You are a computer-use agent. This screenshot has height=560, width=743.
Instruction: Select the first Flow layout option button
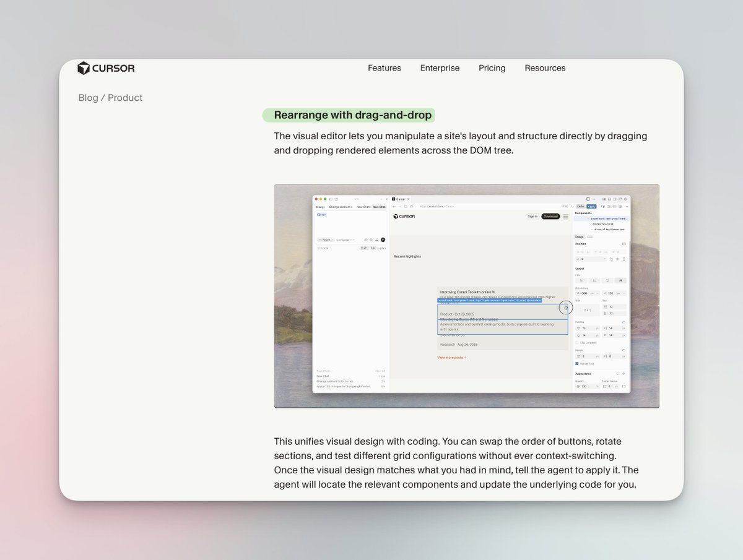click(581, 280)
